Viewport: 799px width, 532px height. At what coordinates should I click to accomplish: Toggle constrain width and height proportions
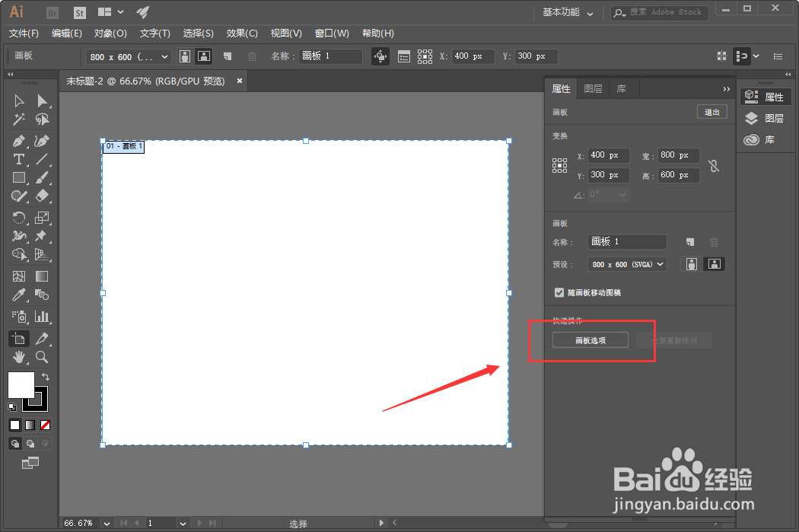714,166
